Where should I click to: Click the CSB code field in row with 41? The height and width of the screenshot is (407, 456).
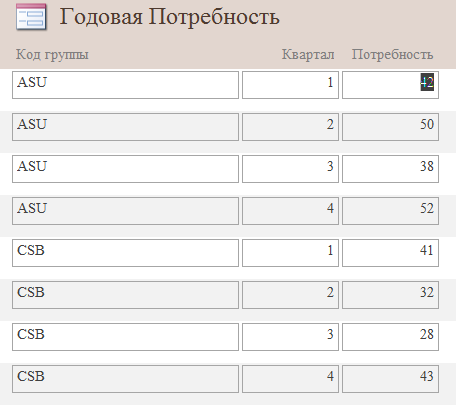tap(125, 253)
